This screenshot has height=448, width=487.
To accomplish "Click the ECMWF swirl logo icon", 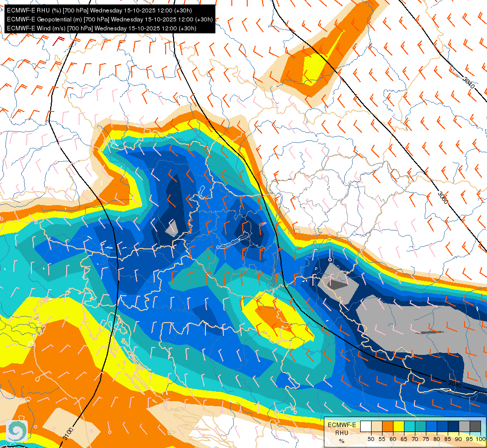I will (17, 431).
